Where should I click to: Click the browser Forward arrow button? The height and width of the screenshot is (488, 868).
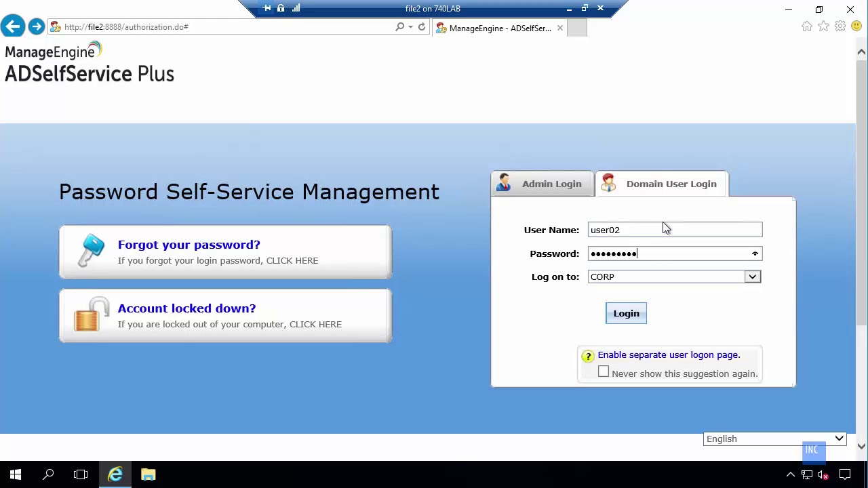coord(37,26)
